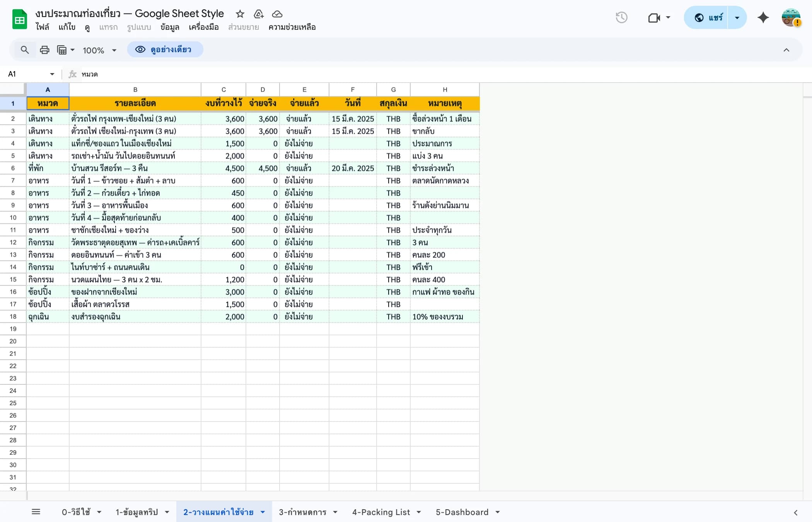The height and width of the screenshot is (522, 812).
Task: Open the 100% zoom dropdown
Action: coord(99,50)
